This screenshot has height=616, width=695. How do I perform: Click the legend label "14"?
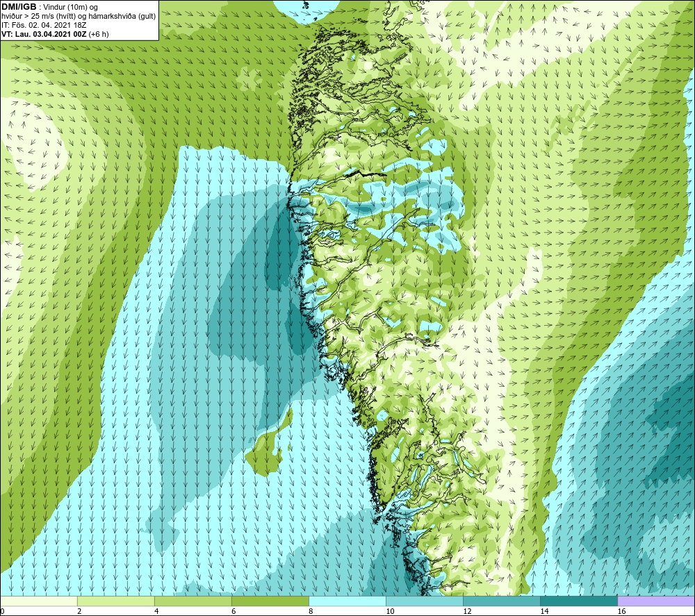click(x=544, y=611)
